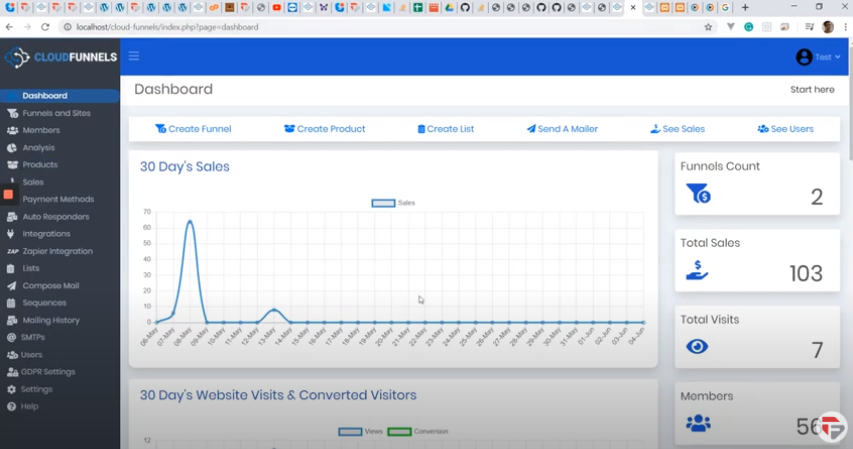Viewport: 853px width, 449px height.
Task: Click the Members group icon in card
Action: (698, 424)
